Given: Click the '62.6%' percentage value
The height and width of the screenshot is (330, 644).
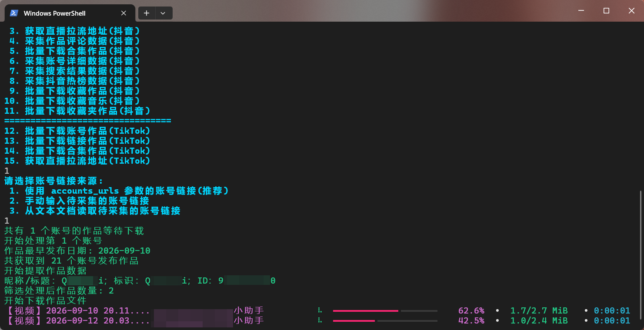Looking at the screenshot, I should point(471,310).
